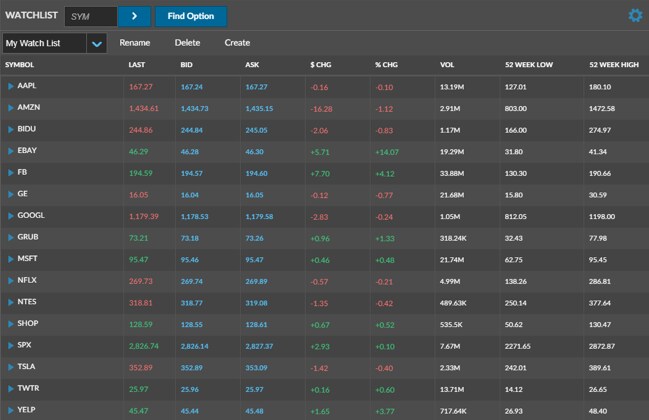Sort by LAST column header
This screenshot has height=420, width=649.
137,65
